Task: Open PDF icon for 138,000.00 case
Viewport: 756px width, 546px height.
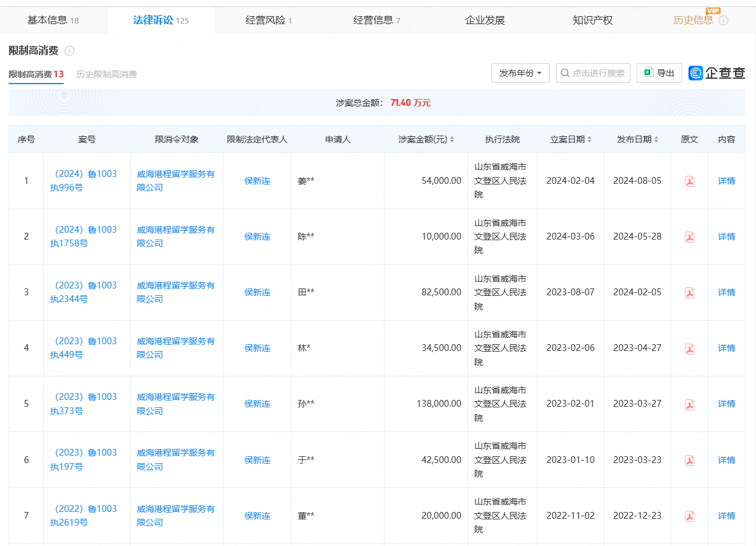Action: coord(689,404)
